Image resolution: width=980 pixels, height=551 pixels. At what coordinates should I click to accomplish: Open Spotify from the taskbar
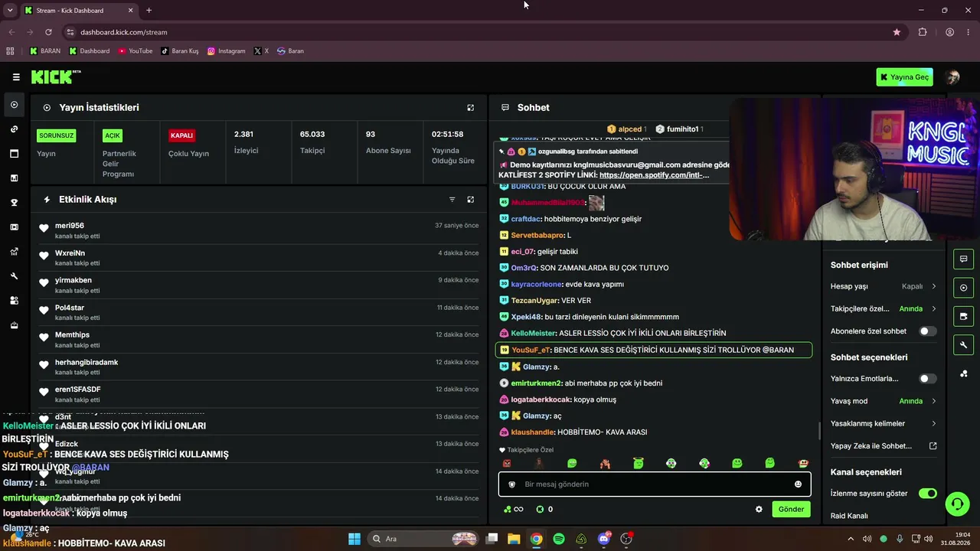[559, 539]
